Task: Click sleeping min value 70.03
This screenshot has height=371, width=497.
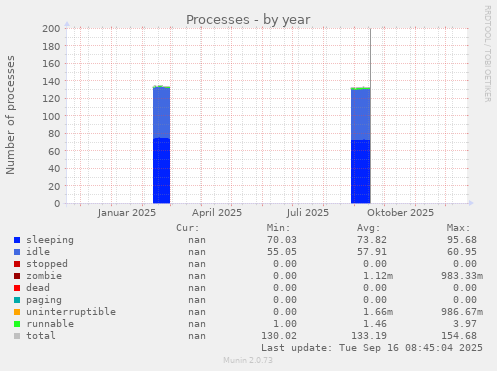Action: coord(282,240)
